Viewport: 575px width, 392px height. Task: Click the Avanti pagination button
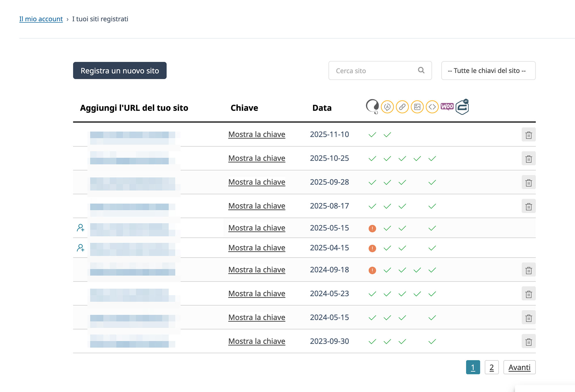point(519,367)
